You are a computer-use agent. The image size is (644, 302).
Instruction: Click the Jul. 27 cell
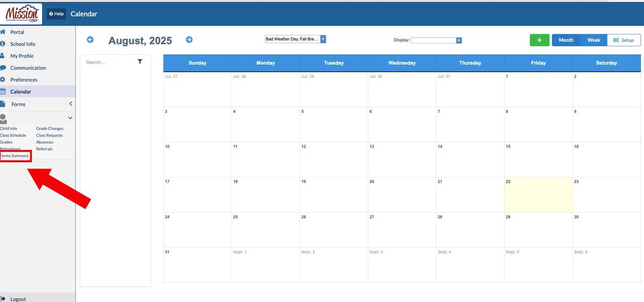tap(197, 89)
